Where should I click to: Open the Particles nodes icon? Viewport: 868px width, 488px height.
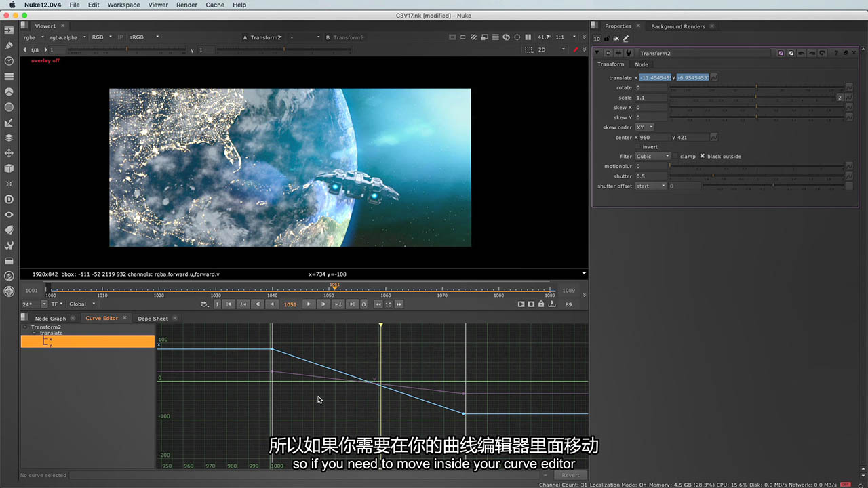pos(9,184)
